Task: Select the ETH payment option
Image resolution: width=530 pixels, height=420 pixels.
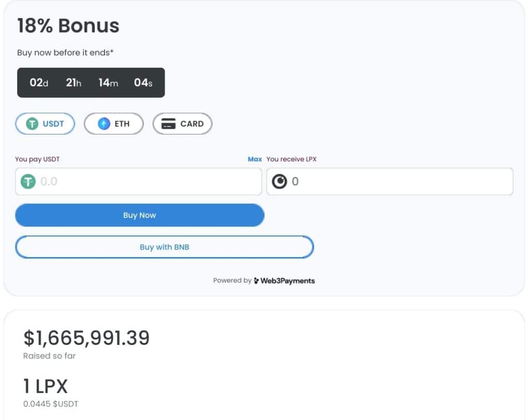Action: [x=113, y=124]
